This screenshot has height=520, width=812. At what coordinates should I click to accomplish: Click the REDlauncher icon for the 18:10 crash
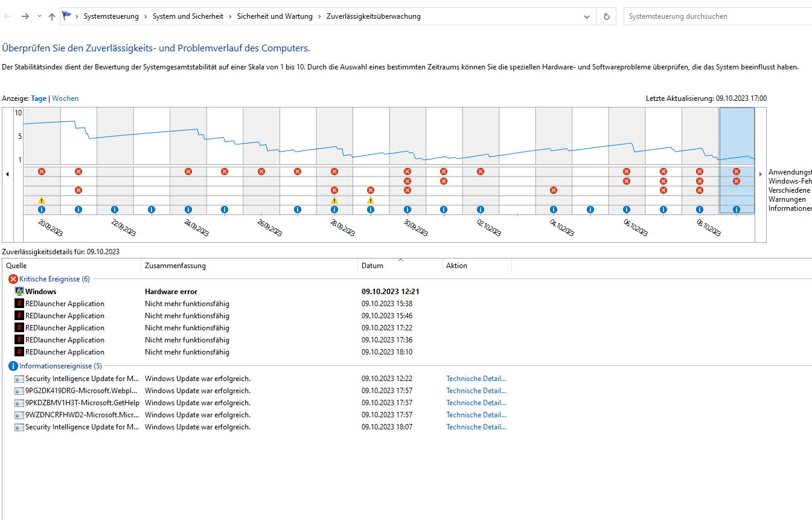(19, 352)
